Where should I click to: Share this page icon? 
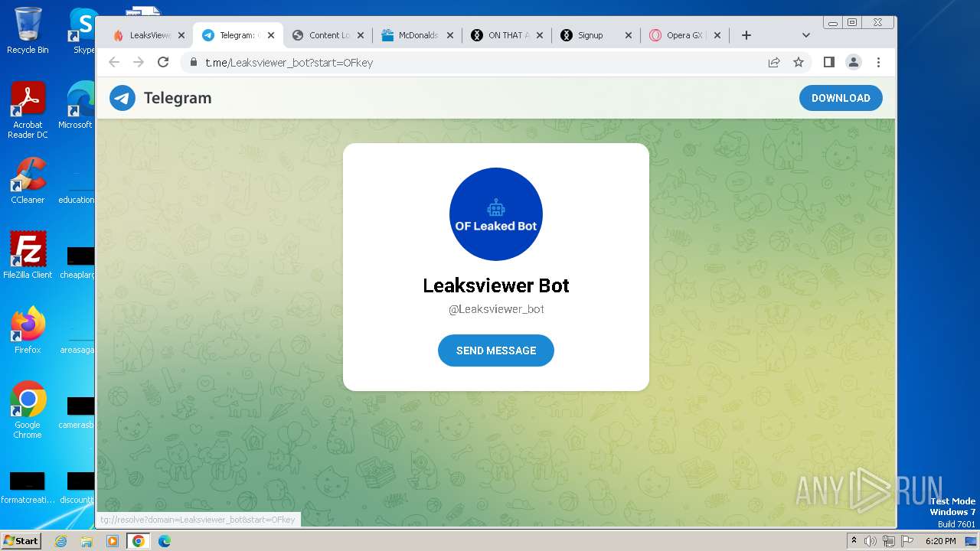click(774, 62)
